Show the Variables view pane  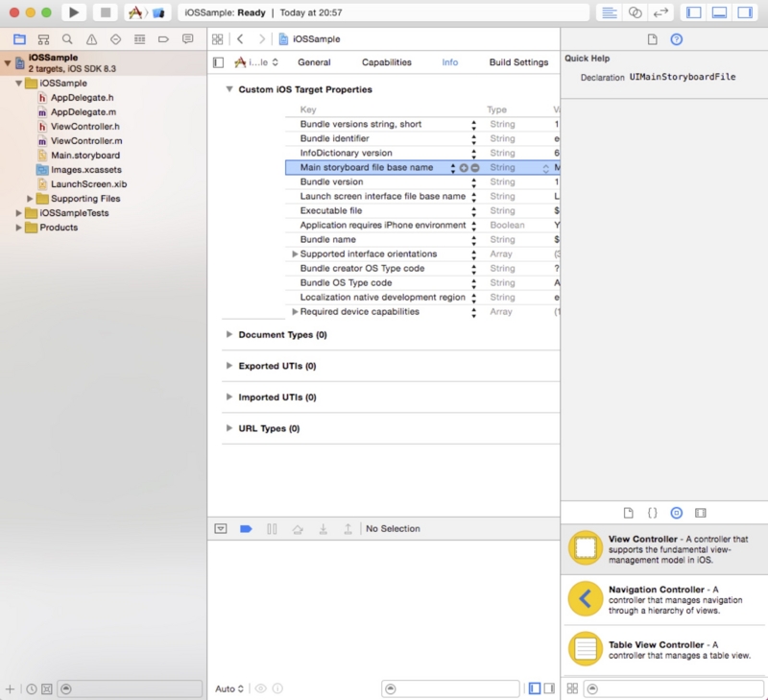(535, 688)
